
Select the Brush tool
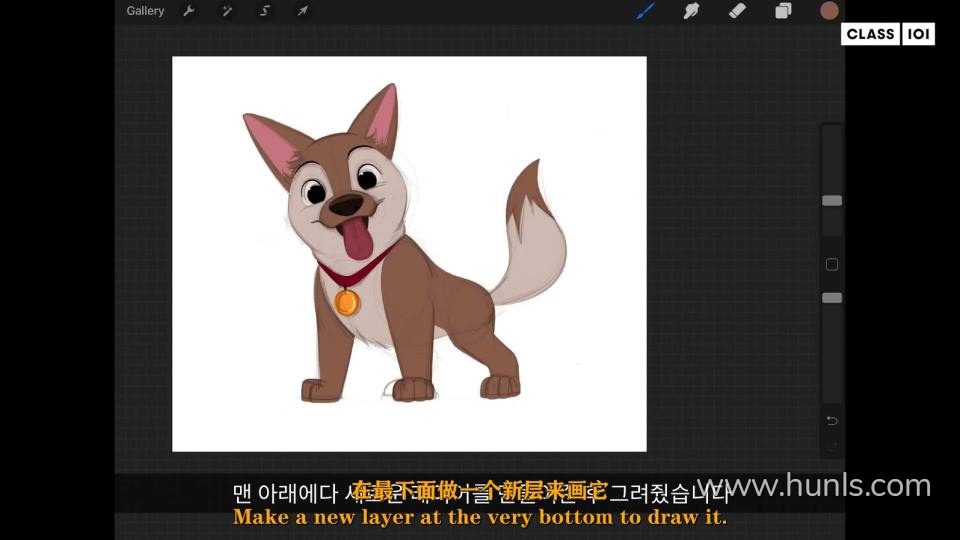645,11
